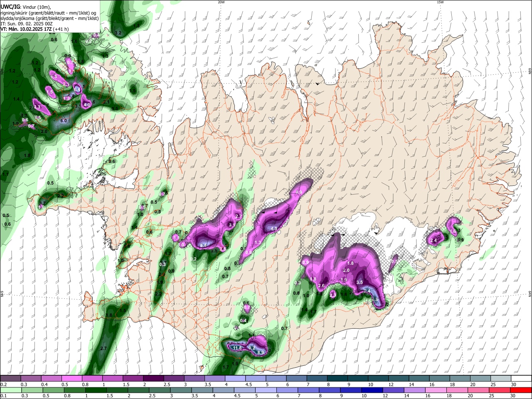Click the 3.2 value near the top edge

tap(118, 33)
